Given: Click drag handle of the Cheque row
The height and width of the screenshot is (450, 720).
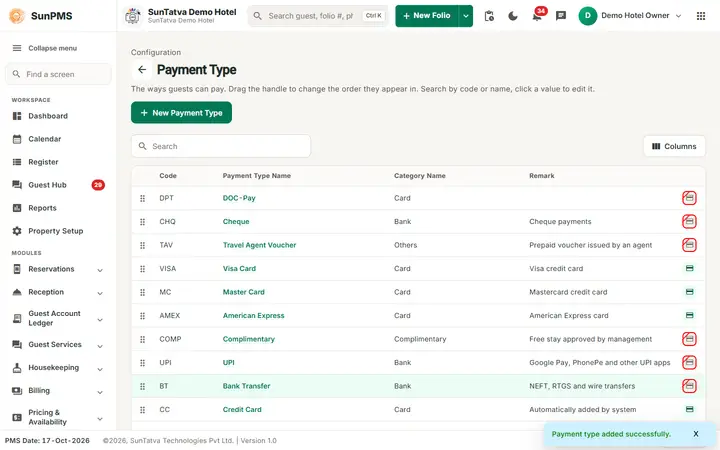Looking at the screenshot, I should click(142, 222).
